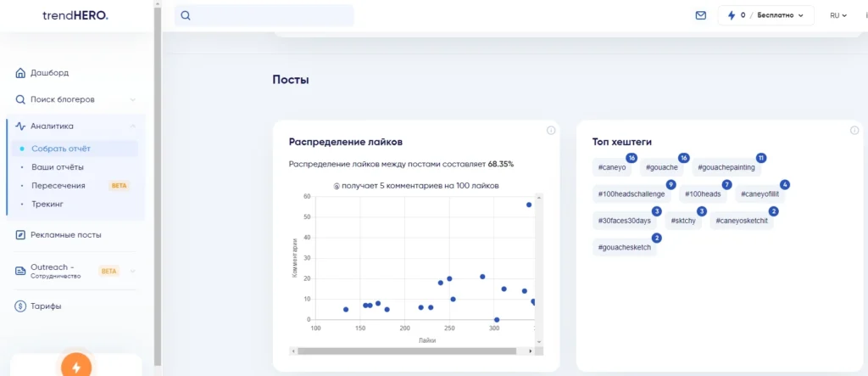The height and width of the screenshot is (376, 868).
Task: Click the Рекламные посты icon
Action: [20, 234]
